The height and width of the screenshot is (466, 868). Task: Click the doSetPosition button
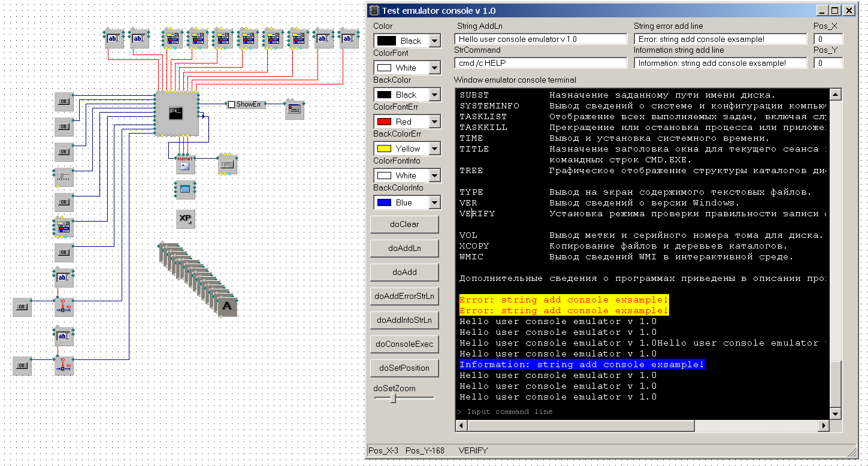tap(404, 368)
